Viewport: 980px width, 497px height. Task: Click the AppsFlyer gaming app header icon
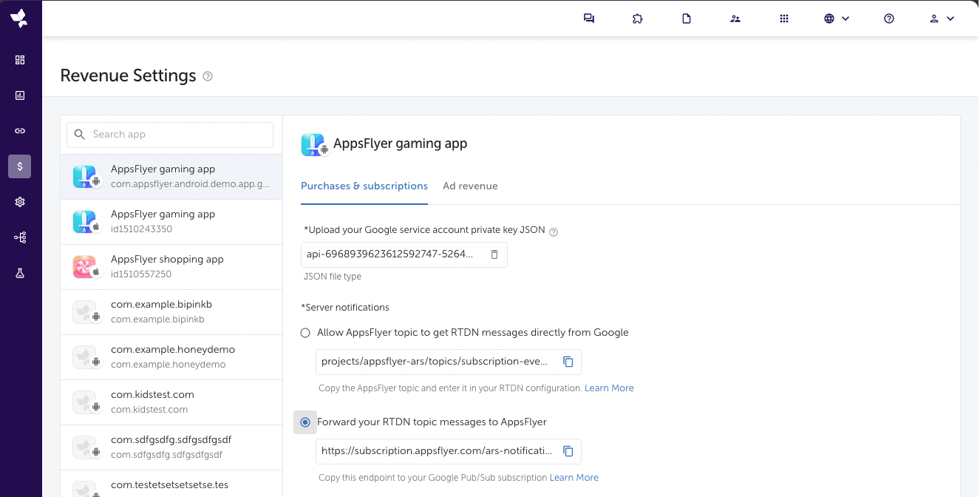coord(313,144)
